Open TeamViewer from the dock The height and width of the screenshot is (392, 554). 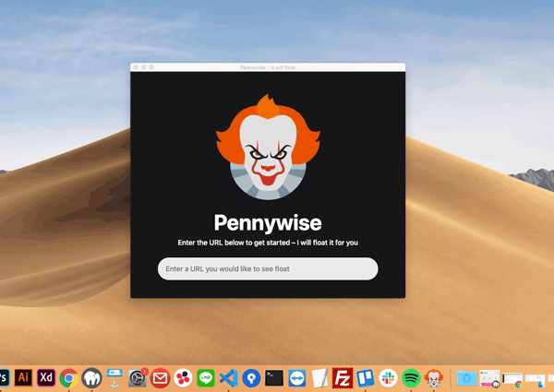pos(297,378)
